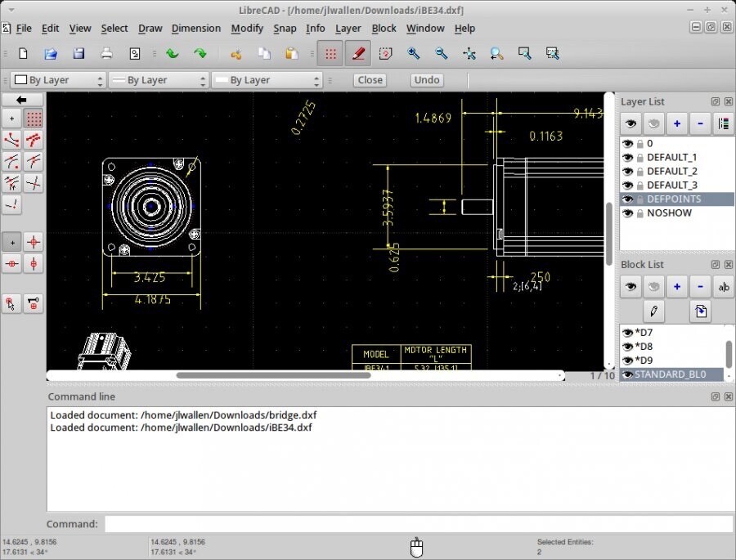Image resolution: width=736 pixels, height=560 pixels.
Task: Open the block edit pencil tool
Action: pyautogui.click(x=653, y=311)
